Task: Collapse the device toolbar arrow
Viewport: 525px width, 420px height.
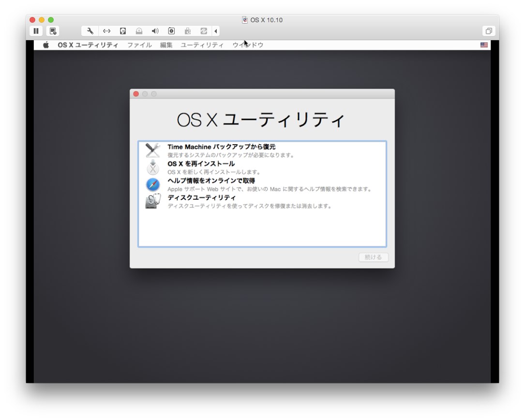Action: (216, 31)
